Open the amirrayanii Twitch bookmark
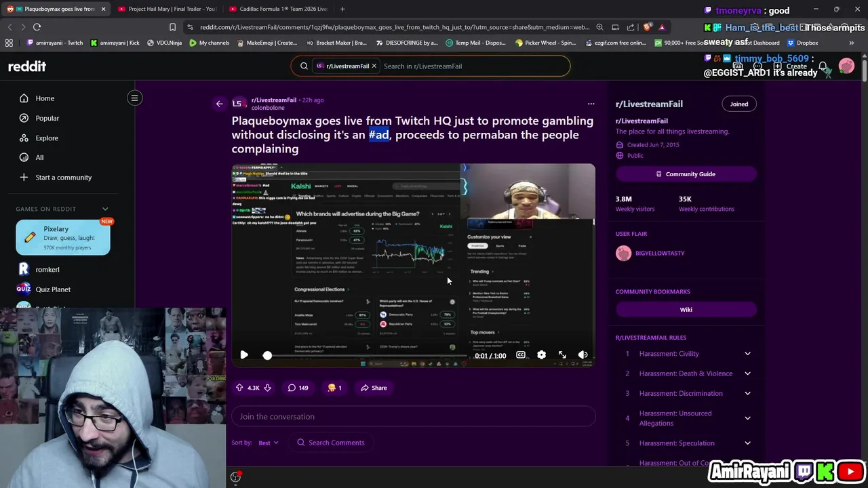The image size is (868, 488). point(54,43)
